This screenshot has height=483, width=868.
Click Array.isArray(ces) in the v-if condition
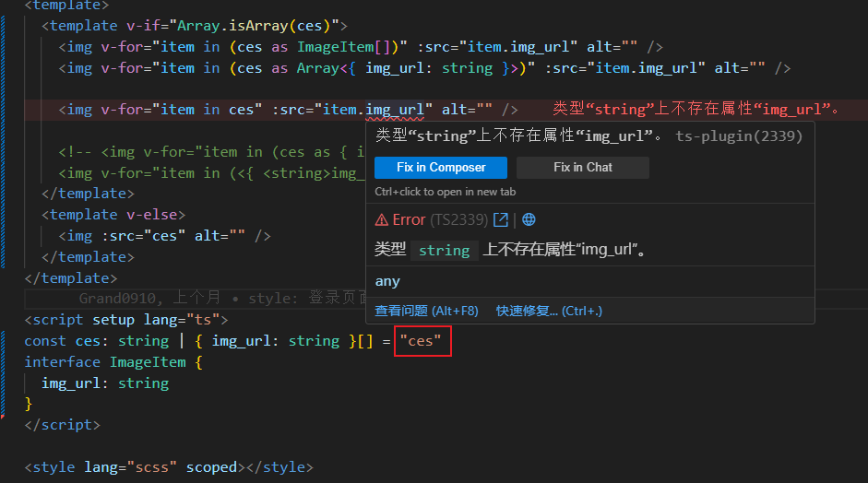point(254,26)
